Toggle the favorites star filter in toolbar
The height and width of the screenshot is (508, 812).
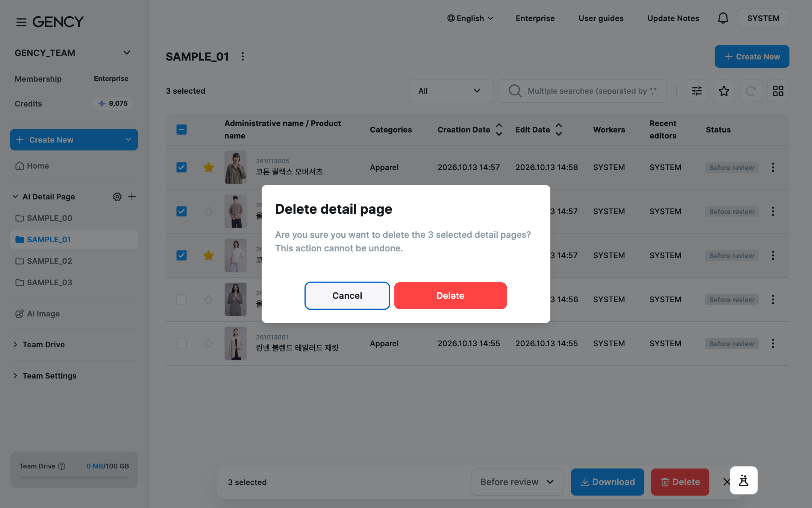point(724,91)
